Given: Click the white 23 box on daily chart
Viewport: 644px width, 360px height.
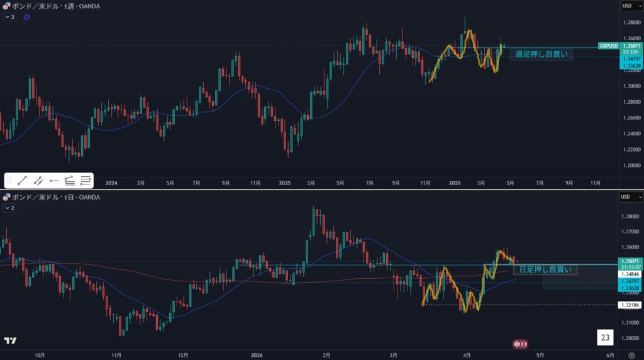Looking at the screenshot, I should [x=605, y=338].
